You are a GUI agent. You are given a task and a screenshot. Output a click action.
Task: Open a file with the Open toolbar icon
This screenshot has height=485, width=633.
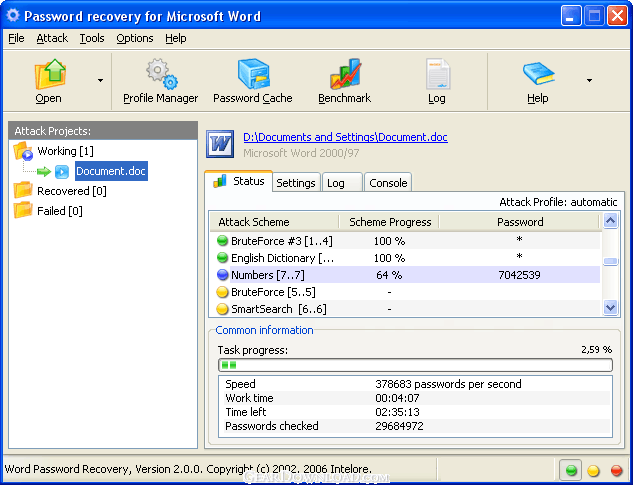(x=50, y=74)
